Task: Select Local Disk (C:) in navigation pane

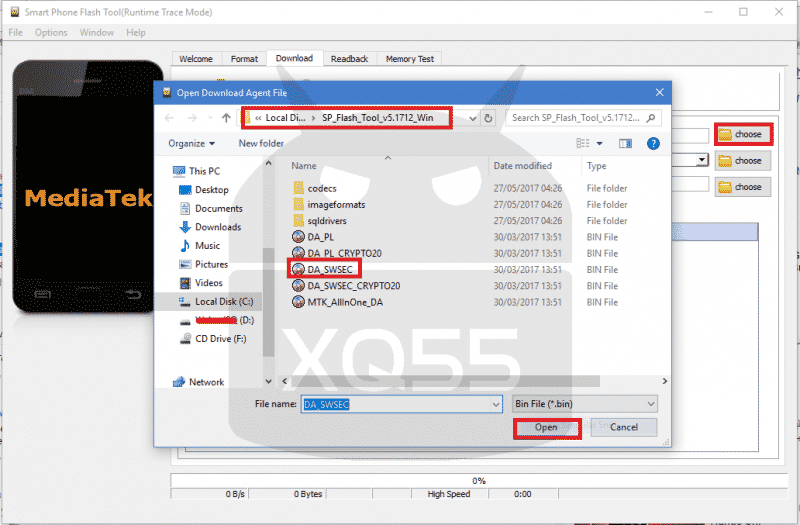Action: click(x=224, y=301)
